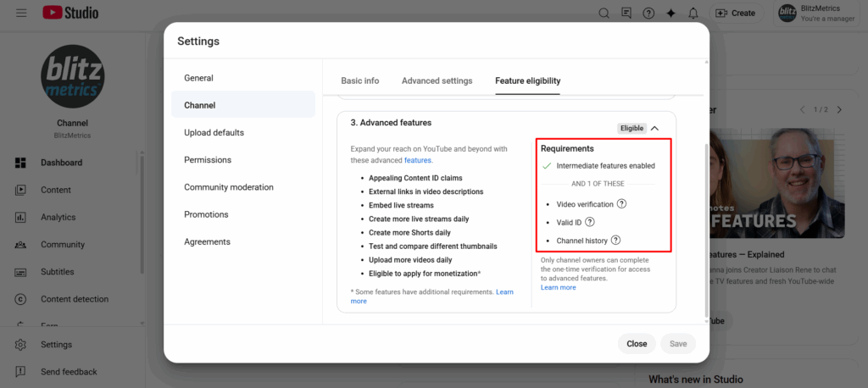The width and height of the screenshot is (868, 388).
Task: Collapse the Advanced features section chevron
Action: (655, 128)
